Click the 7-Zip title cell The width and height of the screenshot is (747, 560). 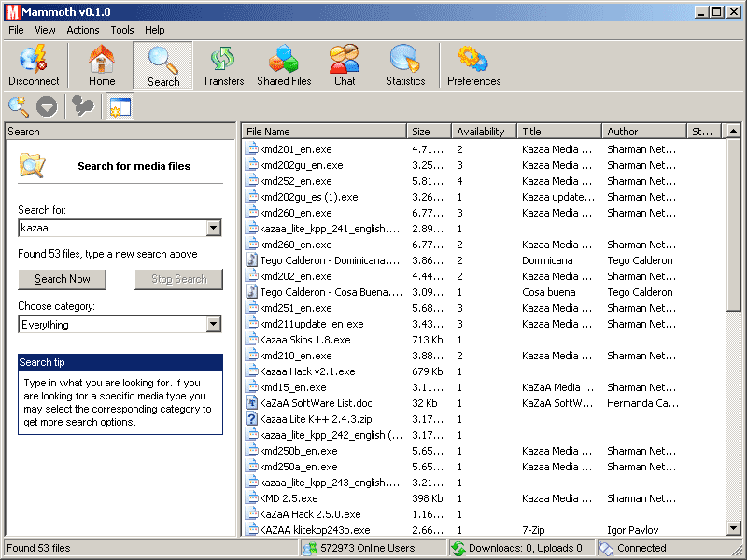click(x=533, y=530)
